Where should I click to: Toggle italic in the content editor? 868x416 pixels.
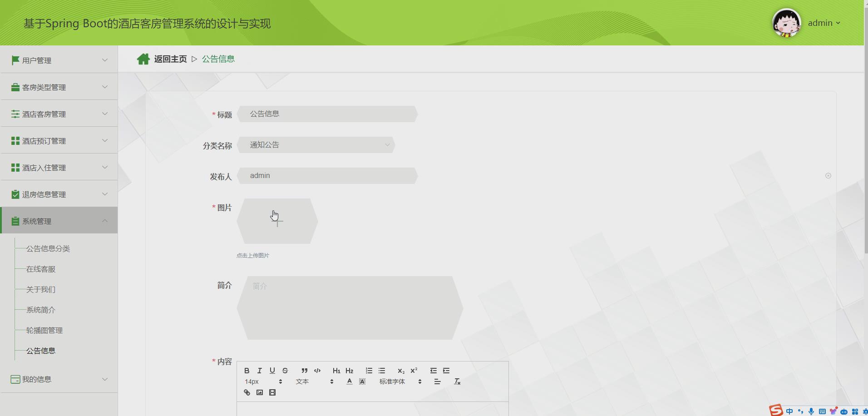pyautogui.click(x=260, y=371)
